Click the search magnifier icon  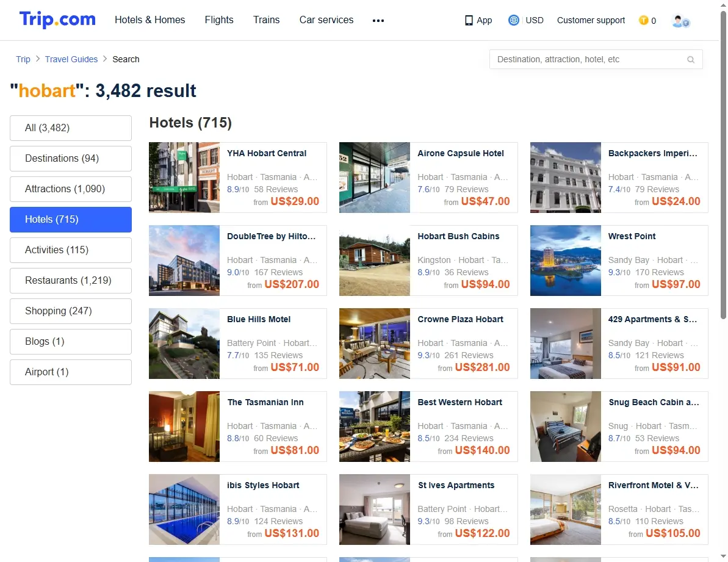coord(691,59)
